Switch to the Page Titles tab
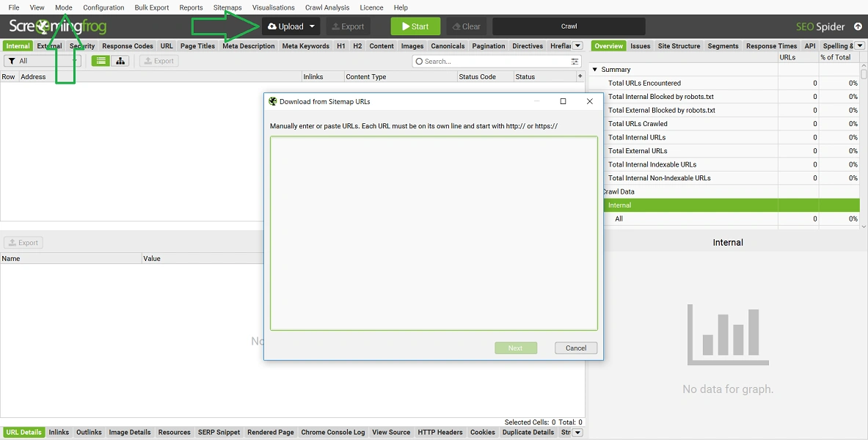 (197, 46)
